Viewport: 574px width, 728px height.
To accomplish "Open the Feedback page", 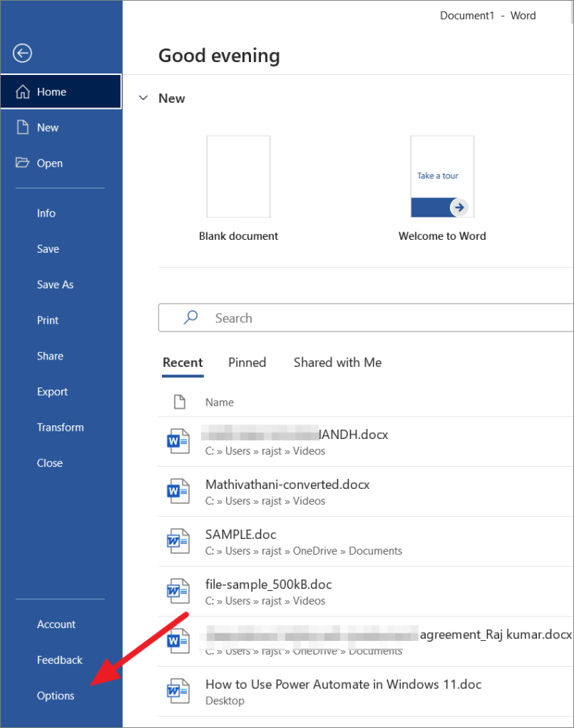I will [x=61, y=660].
